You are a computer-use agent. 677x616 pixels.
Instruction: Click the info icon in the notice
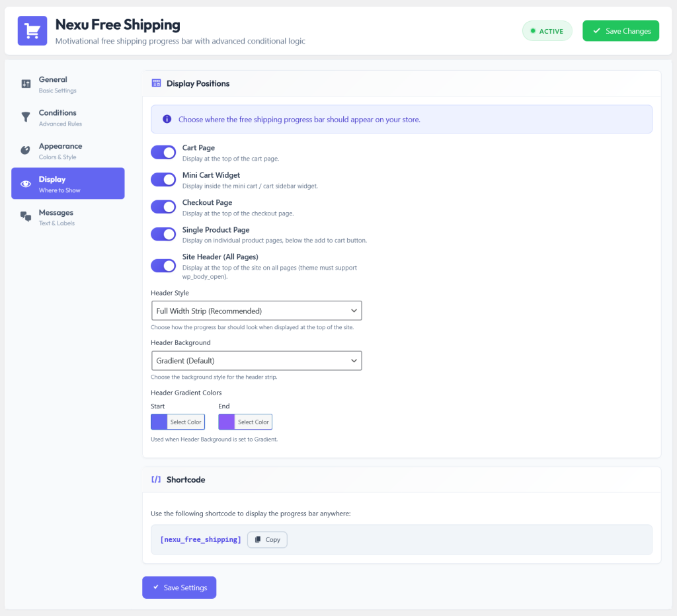167,119
